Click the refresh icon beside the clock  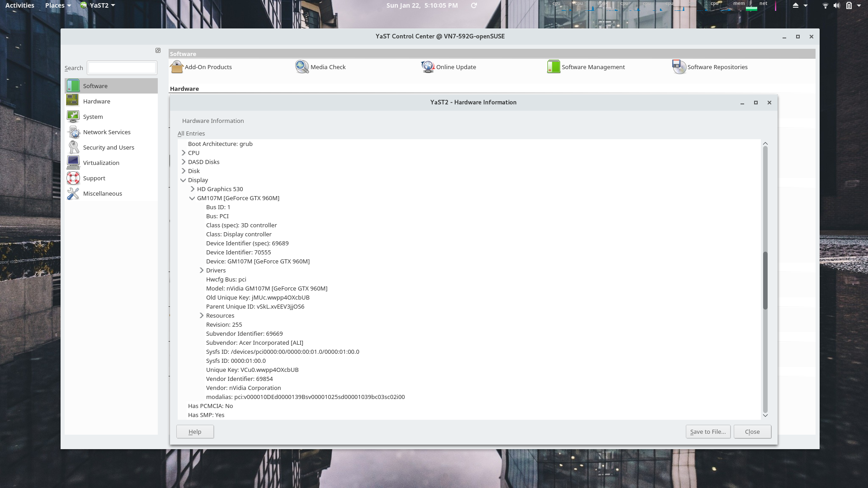(474, 5)
